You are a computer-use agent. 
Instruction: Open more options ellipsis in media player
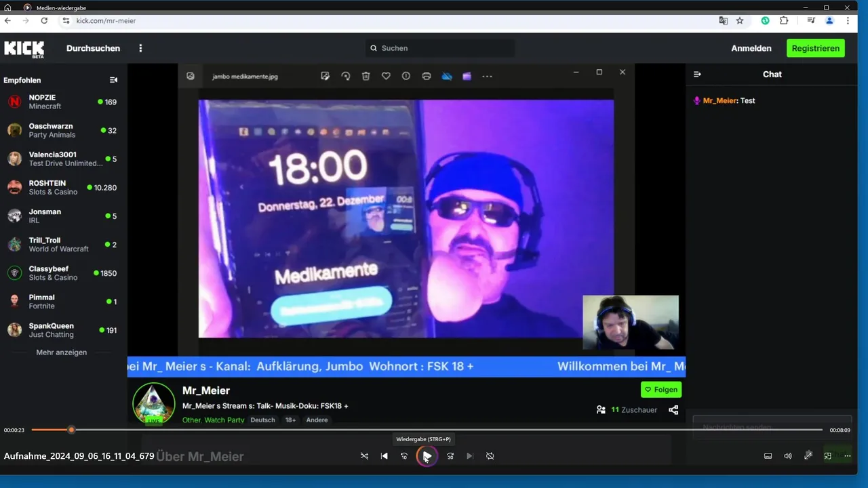pos(847,456)
